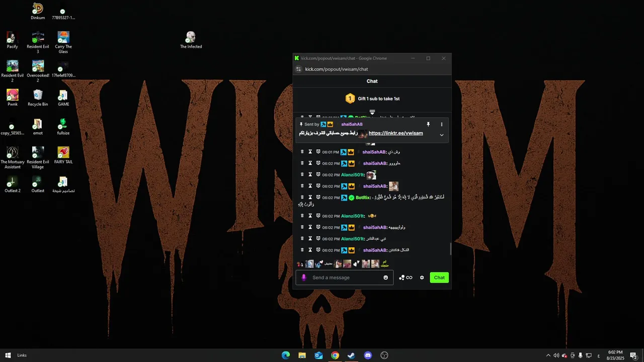Click the shield ban icon on BotRix row
The height and width of the screenshot is (362, 644).
[x=318, y=197]
